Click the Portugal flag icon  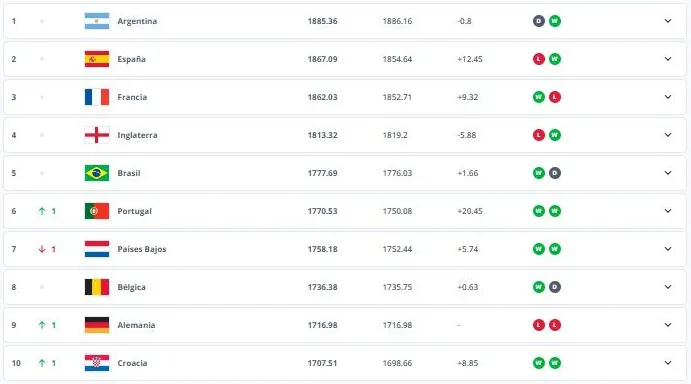pyautogui.click(x=97, y=211)
